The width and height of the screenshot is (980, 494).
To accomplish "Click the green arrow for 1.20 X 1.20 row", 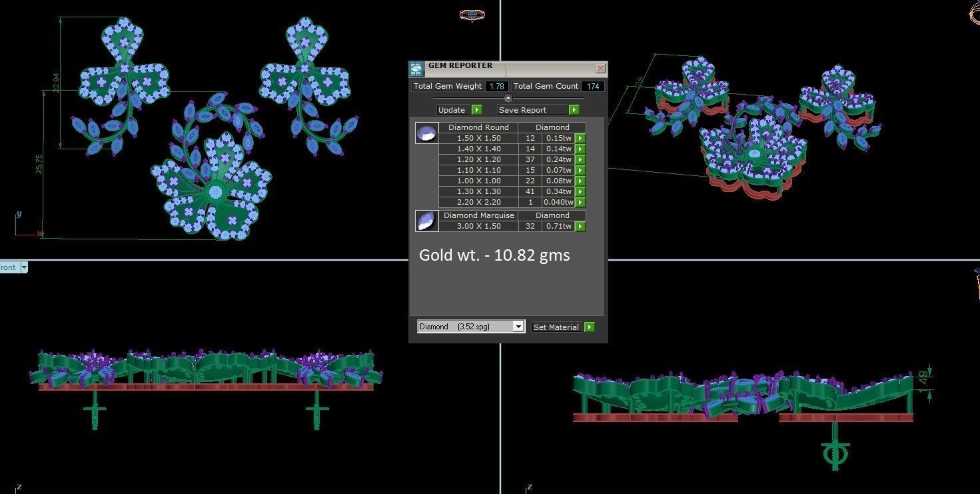I will click(580, 160).
